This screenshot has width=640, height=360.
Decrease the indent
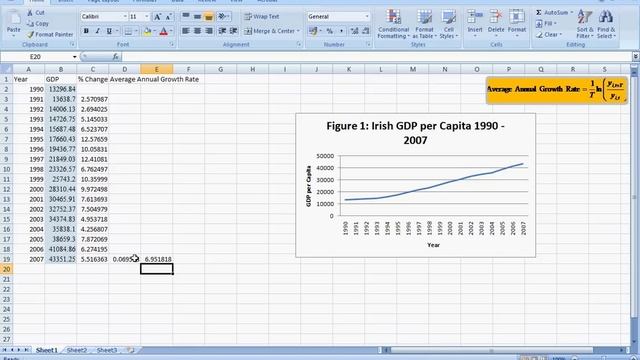tap(222, 31)
